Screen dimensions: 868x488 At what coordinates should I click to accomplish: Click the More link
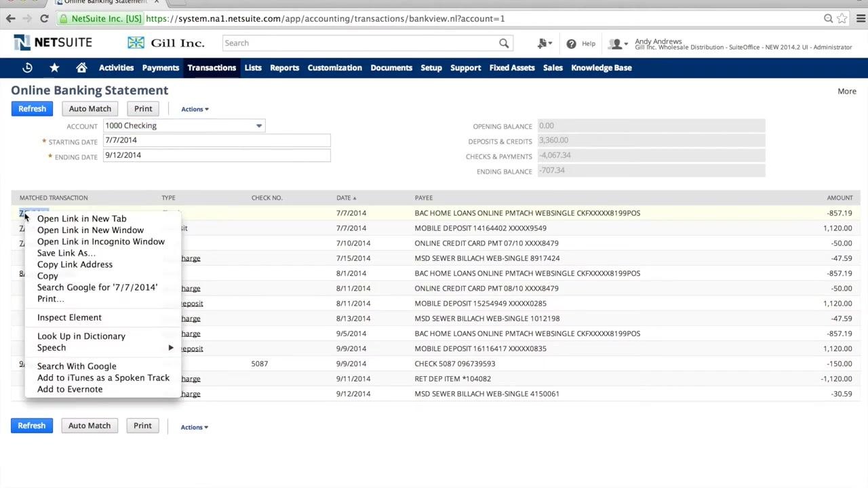(846, 91)
